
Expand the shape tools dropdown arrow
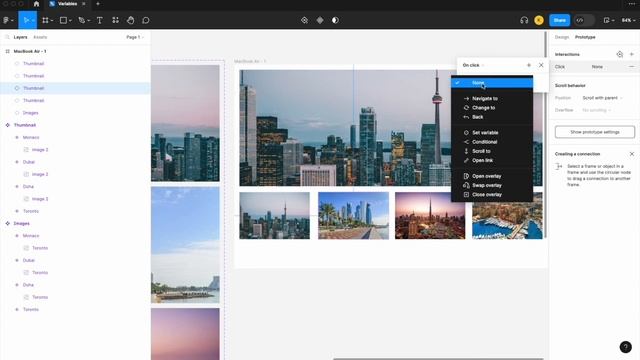[x=70, y=20]
